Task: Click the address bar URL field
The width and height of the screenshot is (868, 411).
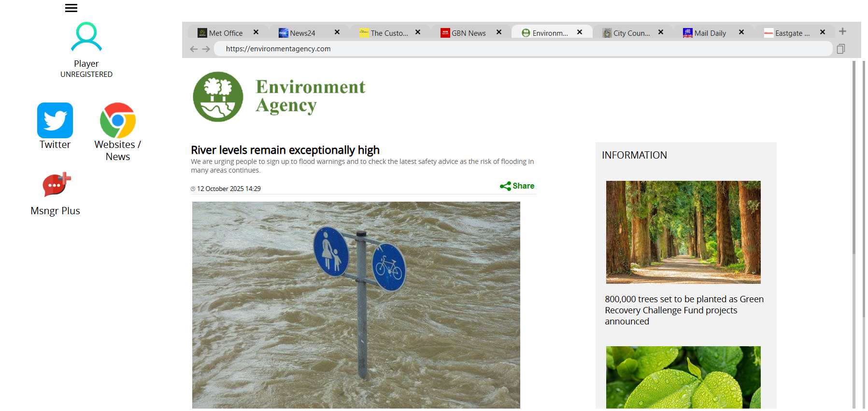Action: (x=522, y=49)
